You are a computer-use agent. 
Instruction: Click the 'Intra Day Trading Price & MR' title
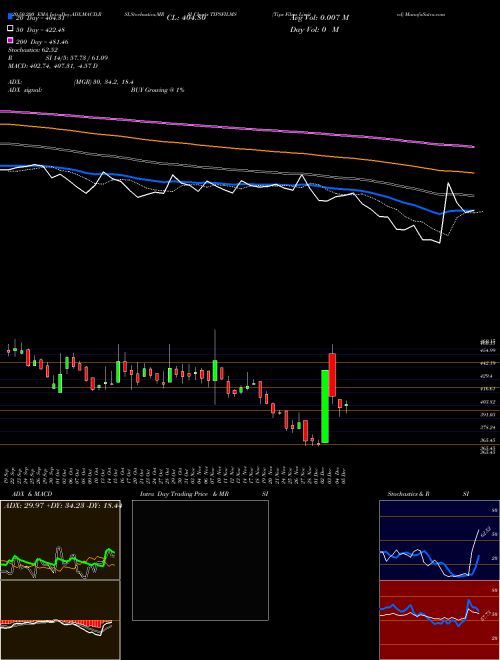pos(184,494)
